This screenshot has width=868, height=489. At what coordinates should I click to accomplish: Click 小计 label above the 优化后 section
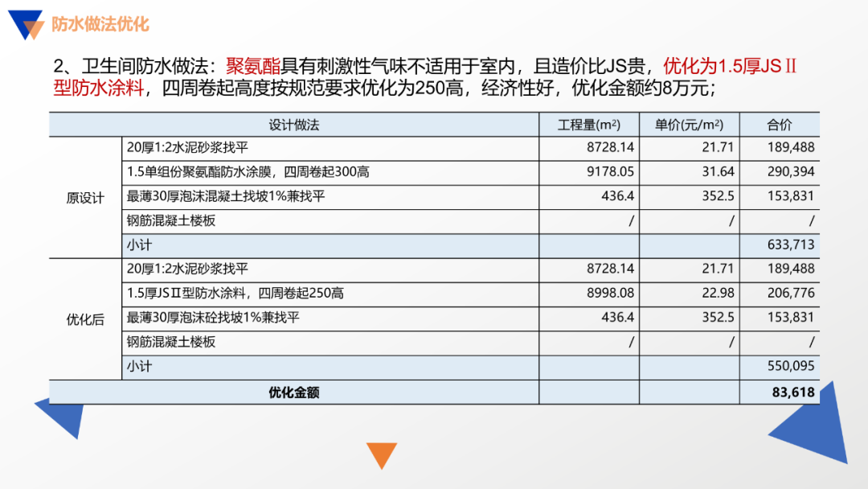(139, 245)
